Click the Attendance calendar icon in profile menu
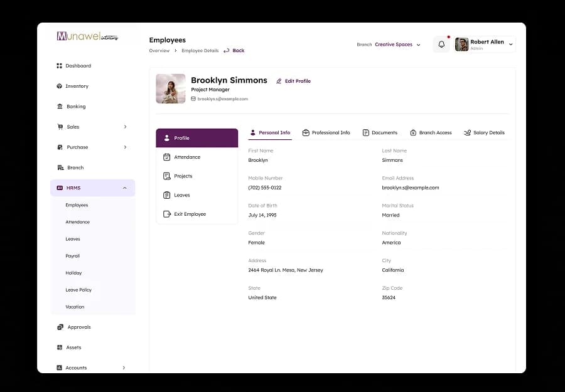 pyautogui.click(x=166, y=157)
